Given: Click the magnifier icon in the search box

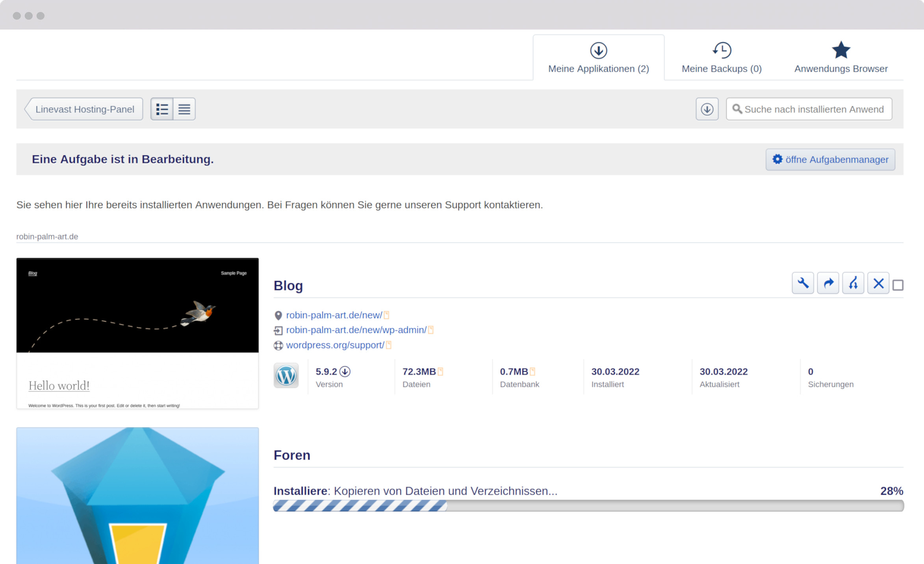Looking at the screenshot, I should point(737,109).
